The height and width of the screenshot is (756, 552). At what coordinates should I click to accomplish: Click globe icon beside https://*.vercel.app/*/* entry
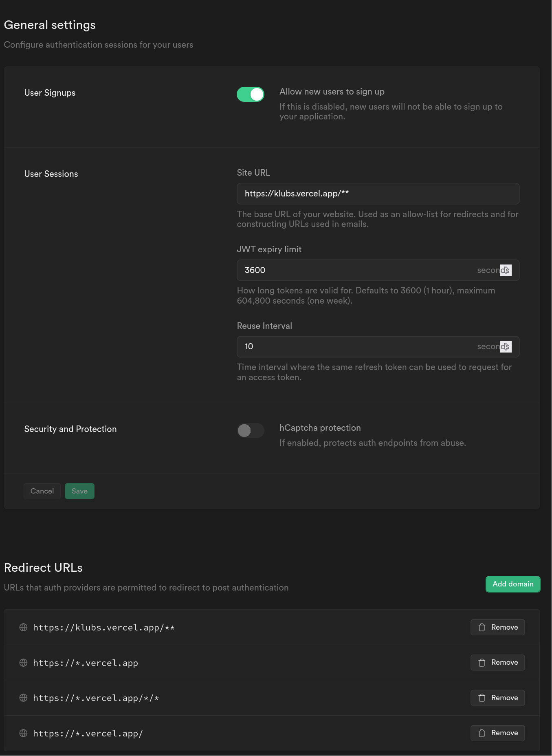tap(24, 698)
